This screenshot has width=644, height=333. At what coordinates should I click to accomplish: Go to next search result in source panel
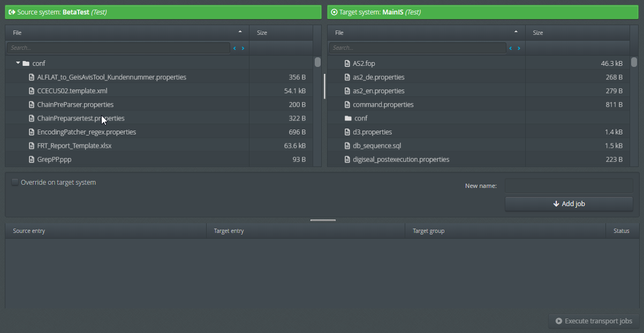click(243, 48)
